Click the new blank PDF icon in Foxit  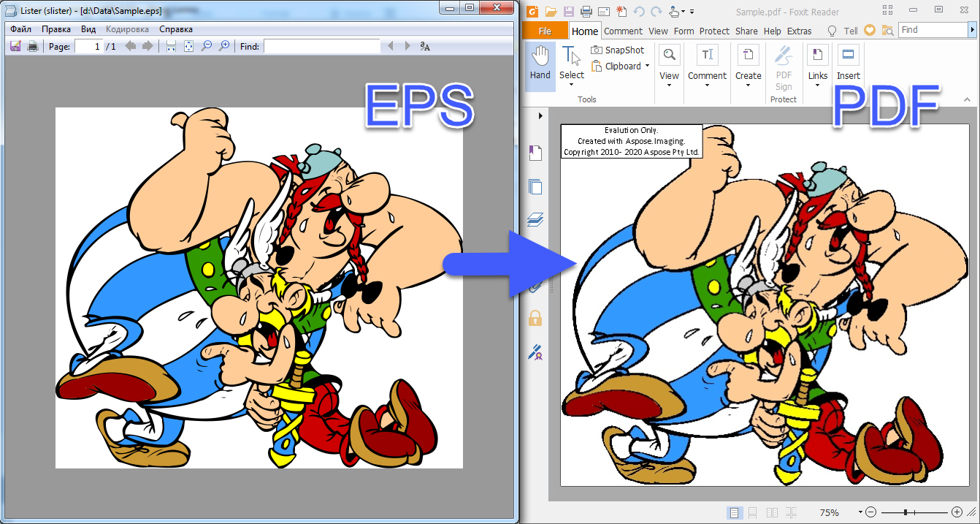click(621, 11)
